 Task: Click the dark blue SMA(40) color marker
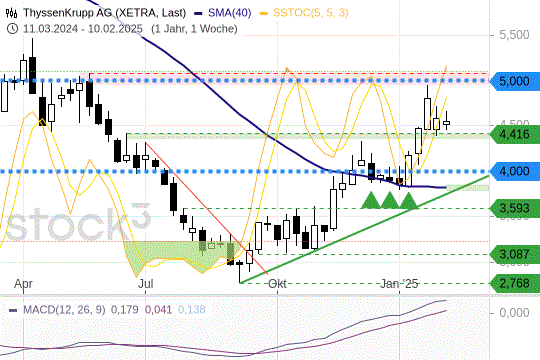point(198,13)
